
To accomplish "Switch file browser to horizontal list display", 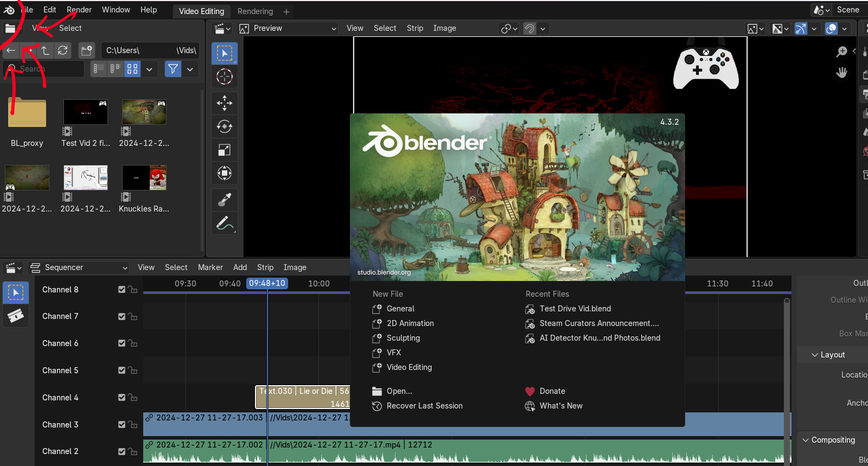I will click(116, 69).
